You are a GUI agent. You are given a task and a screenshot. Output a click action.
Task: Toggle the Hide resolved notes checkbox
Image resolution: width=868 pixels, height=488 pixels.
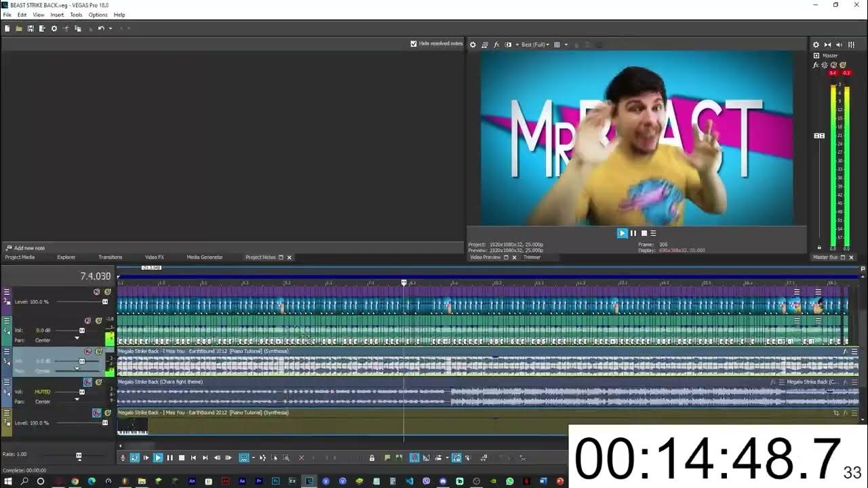click(414, 43)
